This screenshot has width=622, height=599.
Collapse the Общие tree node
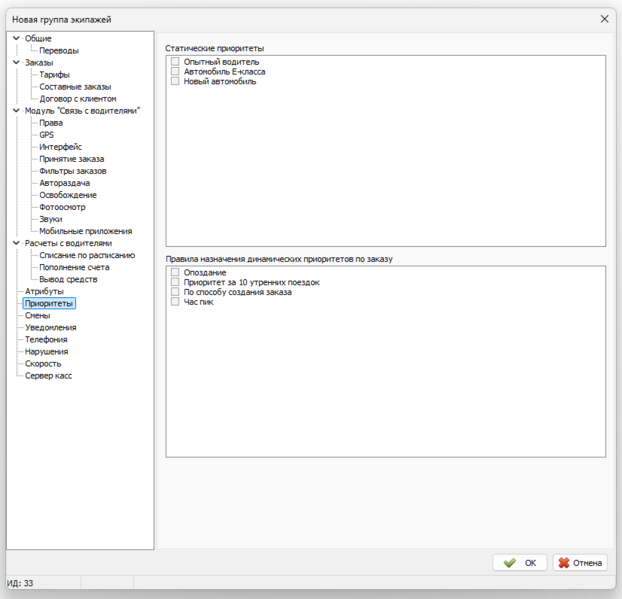pos(16,38)
